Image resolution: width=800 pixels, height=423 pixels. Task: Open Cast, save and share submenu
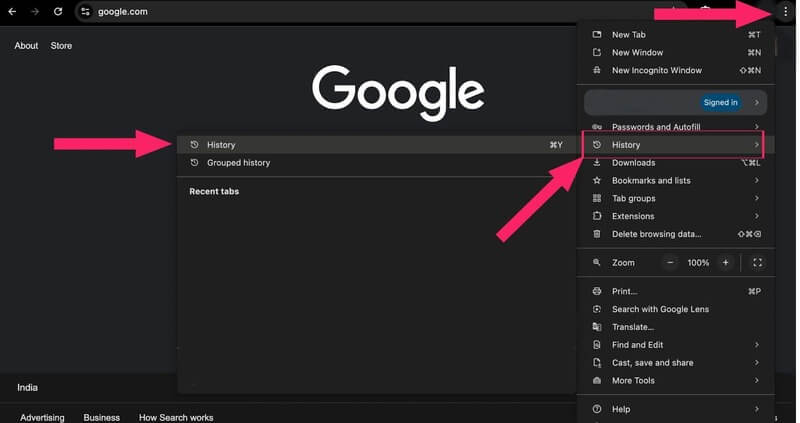(x=676, y=363)
